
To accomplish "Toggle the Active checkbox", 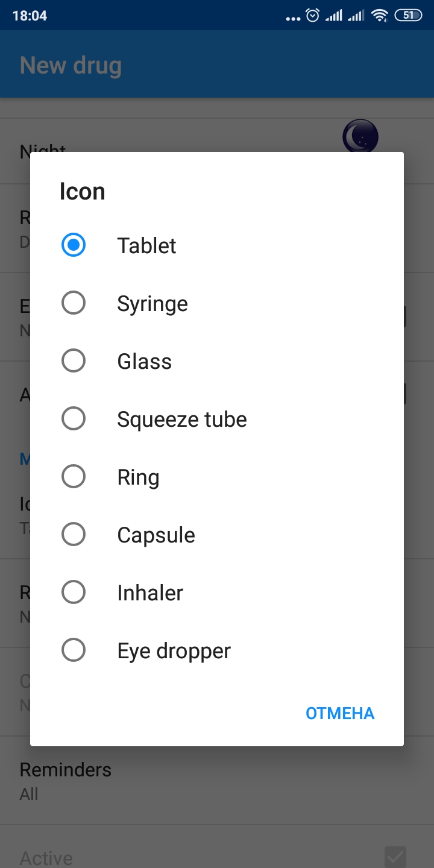I will [395, 857].
